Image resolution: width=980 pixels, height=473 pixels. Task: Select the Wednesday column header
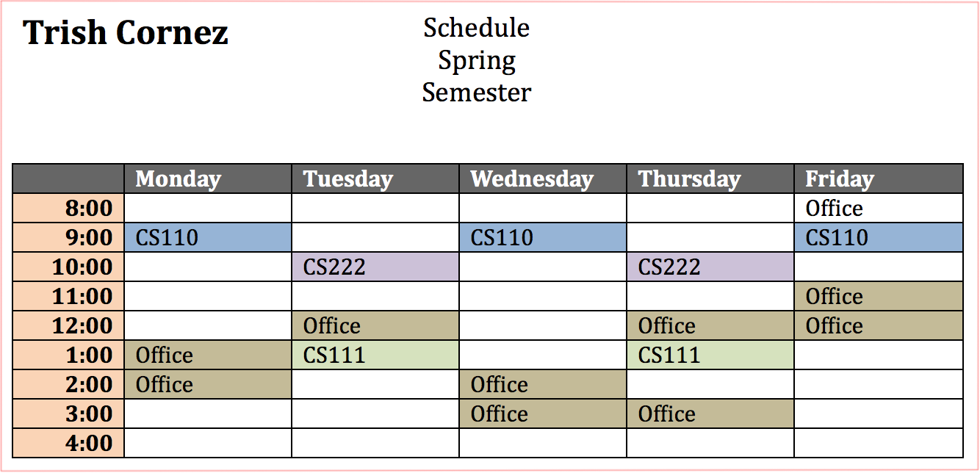coord(542,179)
